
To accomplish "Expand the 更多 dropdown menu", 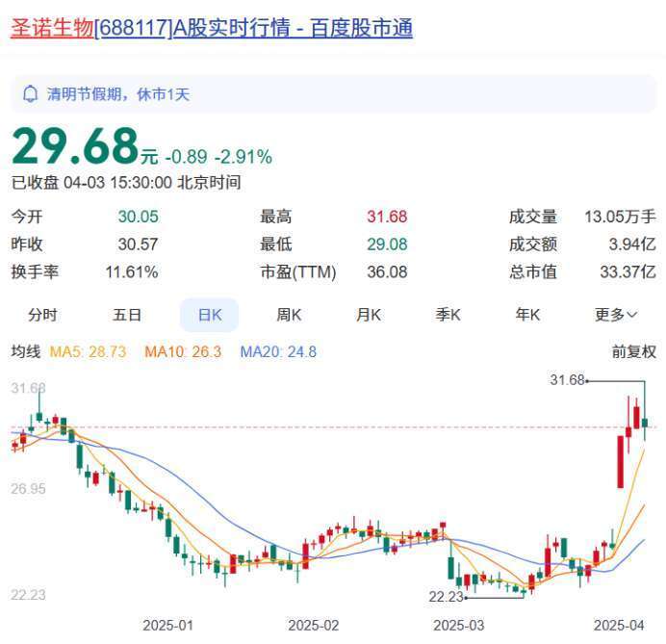I will point(615,315).
